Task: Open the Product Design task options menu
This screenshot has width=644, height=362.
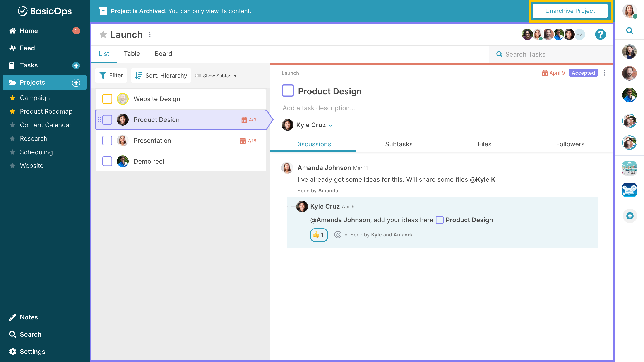Action: coord(604,73)
